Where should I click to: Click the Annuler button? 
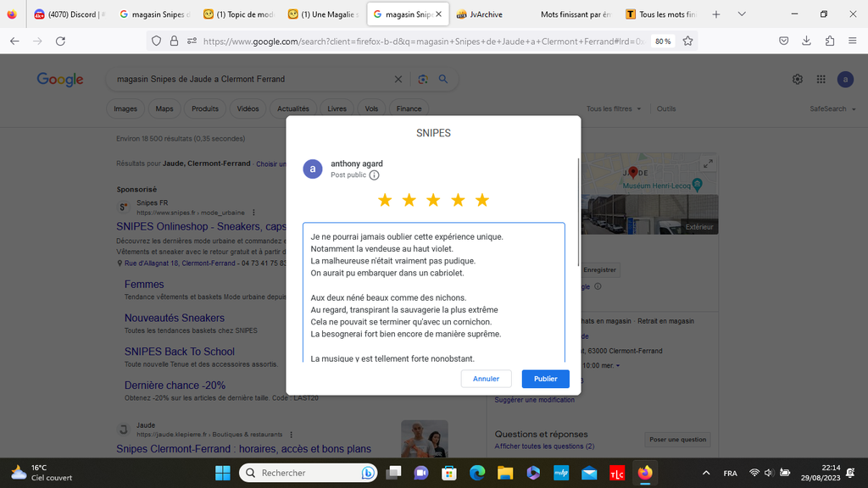486,379
